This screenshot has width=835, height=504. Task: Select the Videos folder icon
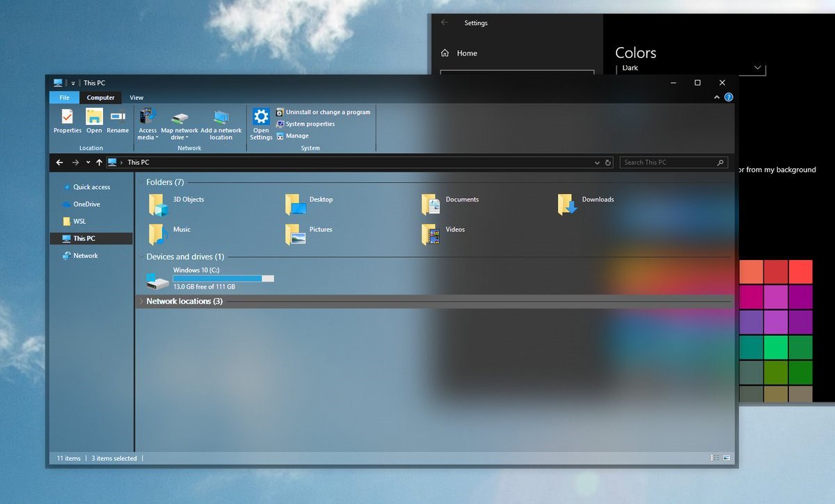tap(431, 235)
